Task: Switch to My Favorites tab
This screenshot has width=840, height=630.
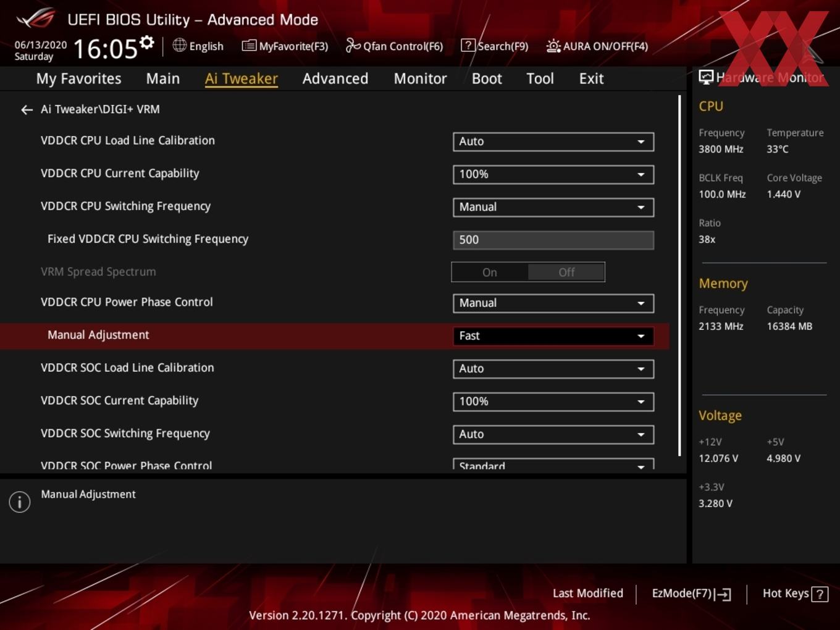Action: (x=78, y=78)
